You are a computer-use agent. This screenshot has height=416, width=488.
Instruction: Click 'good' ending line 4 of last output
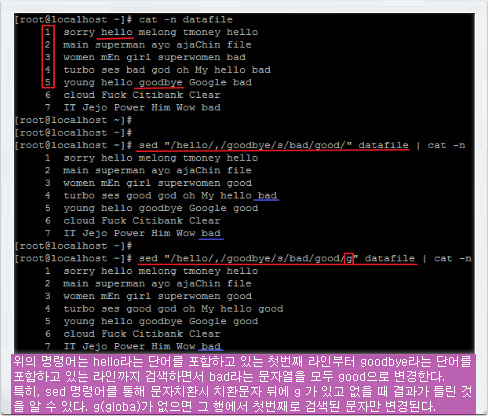pos(271,309)
